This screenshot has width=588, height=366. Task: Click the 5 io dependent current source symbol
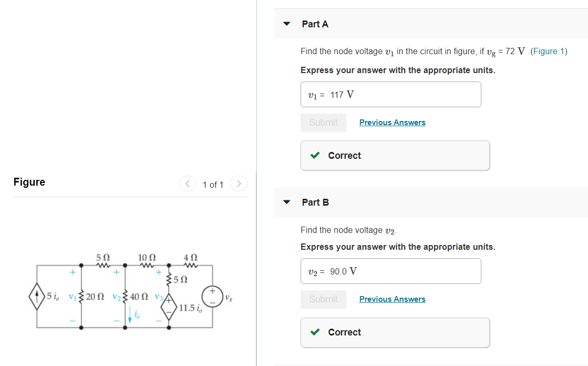coord(37,297)
